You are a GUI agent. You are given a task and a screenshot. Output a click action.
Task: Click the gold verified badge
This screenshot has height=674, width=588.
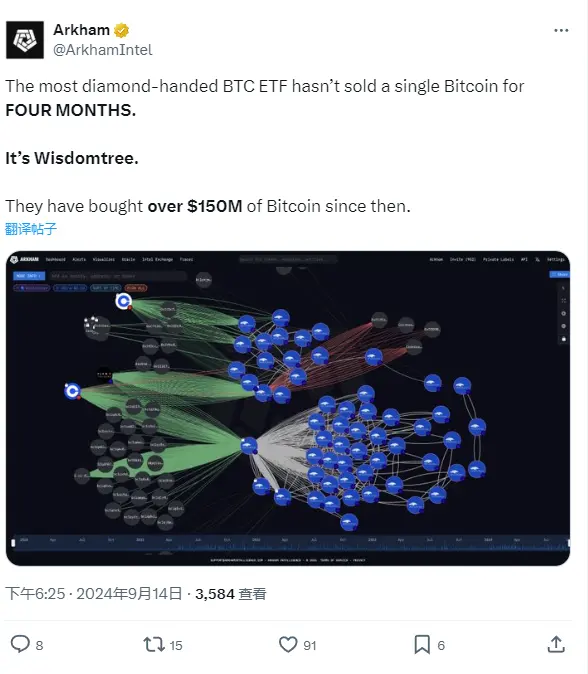121,31
